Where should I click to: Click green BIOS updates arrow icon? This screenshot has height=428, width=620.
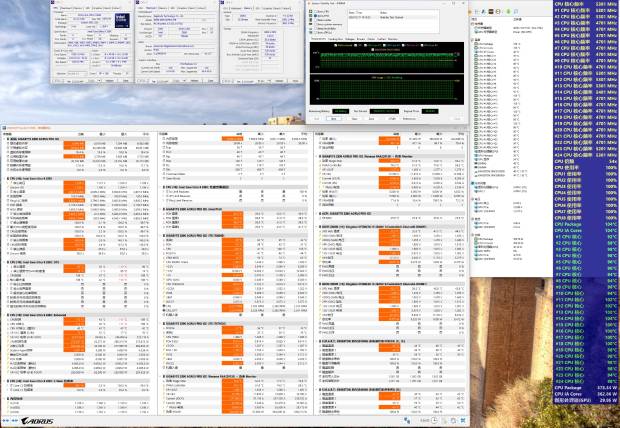pyautogui.click(x=508, y=11)
